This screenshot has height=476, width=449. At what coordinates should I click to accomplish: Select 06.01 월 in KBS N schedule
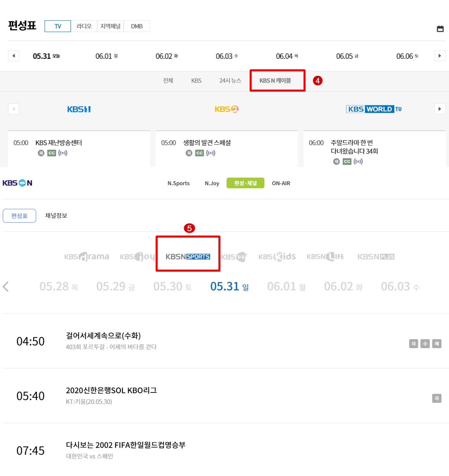[x=286, y=287]
